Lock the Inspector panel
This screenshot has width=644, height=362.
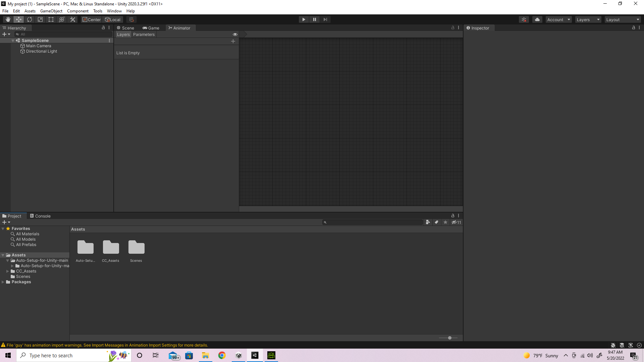[634, 28]
